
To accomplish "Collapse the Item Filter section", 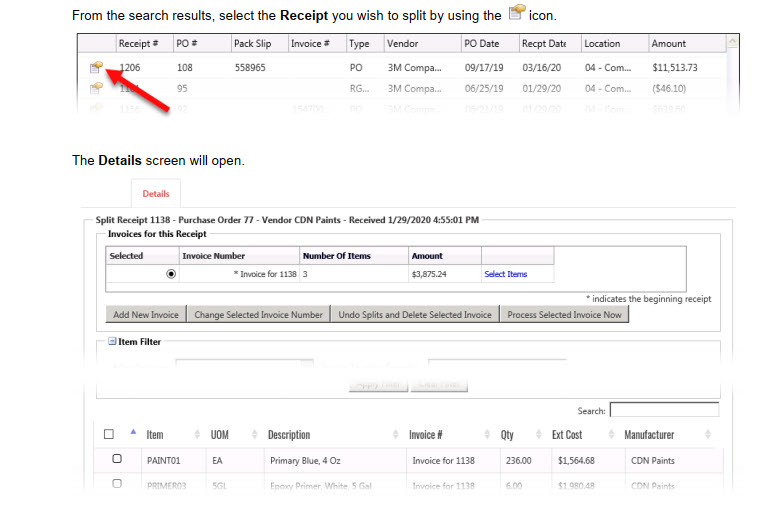I will tap(112, 342).
